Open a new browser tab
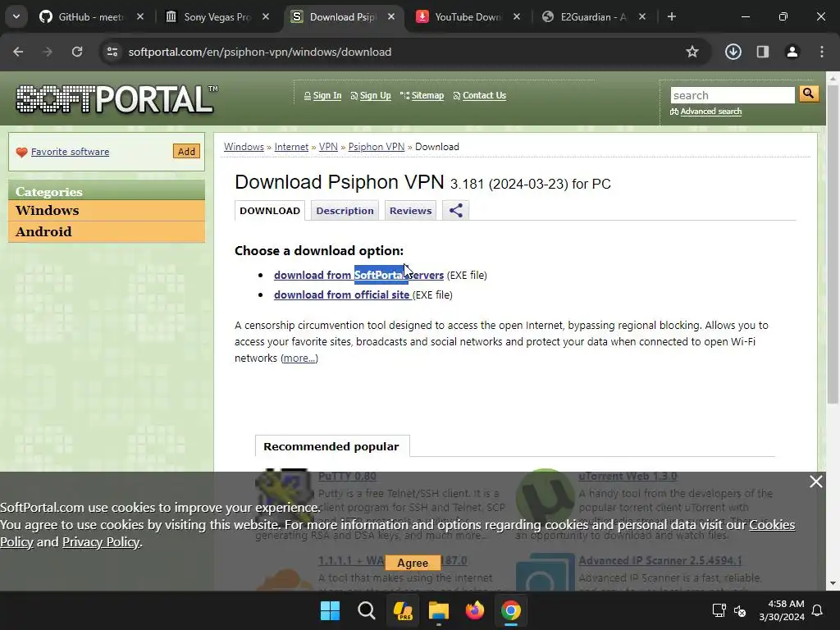The image size is (840, 630). pyautogui.click(x=672, y=16)
